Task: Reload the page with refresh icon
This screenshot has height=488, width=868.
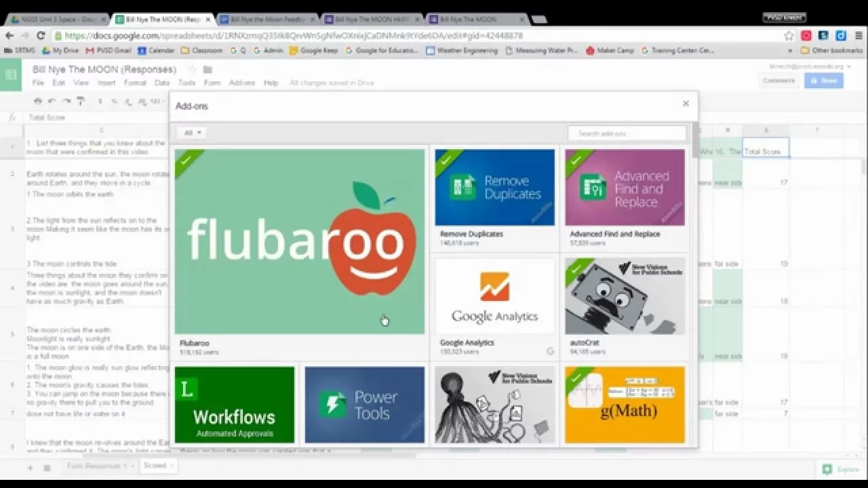Action: (41, 35)
